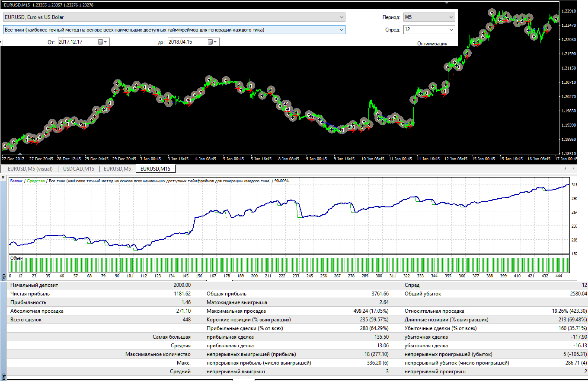Expand the 'до' date picker arrow
The width and height of the screenshot is (588, 381).
coord(216,42)
